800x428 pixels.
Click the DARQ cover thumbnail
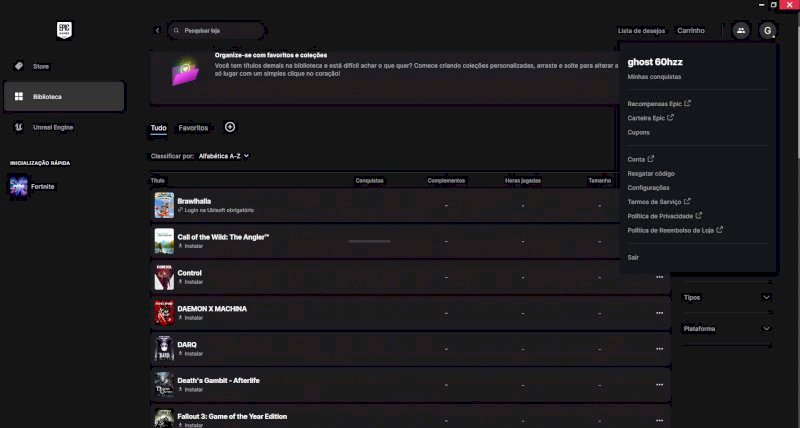pos(164,348)
